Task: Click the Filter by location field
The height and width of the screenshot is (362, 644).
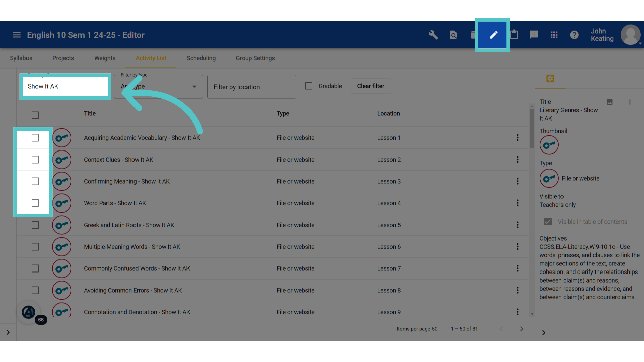Action: 252,87
